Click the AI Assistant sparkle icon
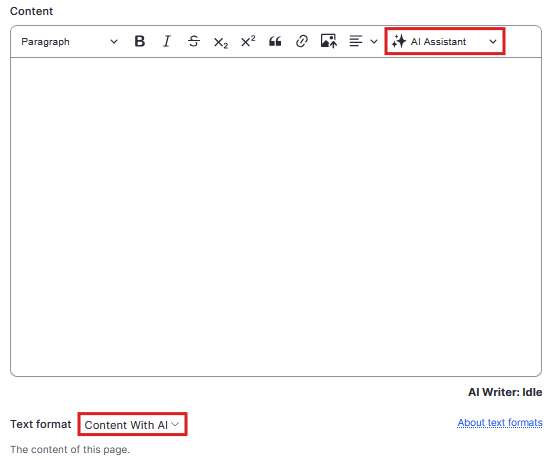Image resolution: width=550 pixels, height=460 pixels. (x=399, y=41)
